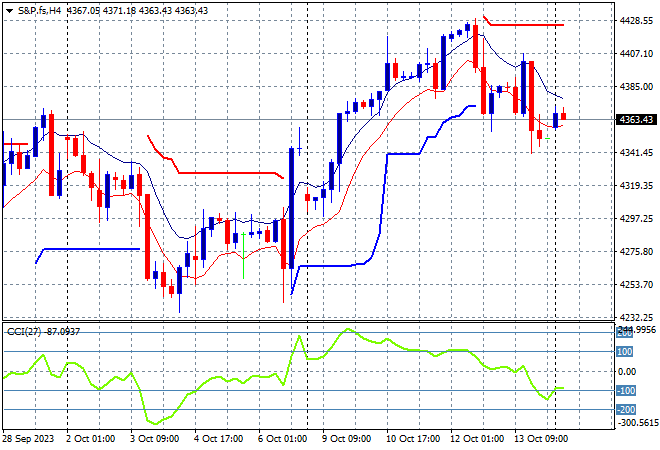This screenshot has height=450, width=660.
Task: Click the CCI level -200 label
Action: point(626,409)
